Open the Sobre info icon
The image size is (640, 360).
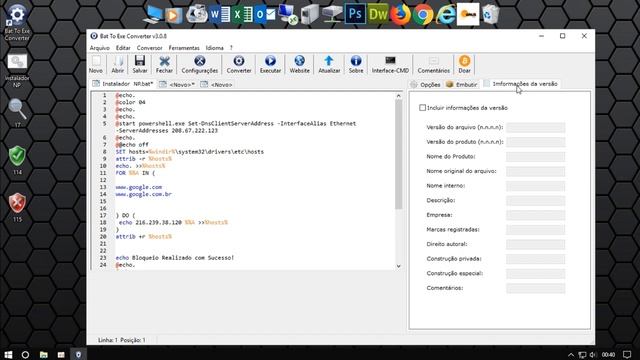pyautogui.click(x=356, y=64)
